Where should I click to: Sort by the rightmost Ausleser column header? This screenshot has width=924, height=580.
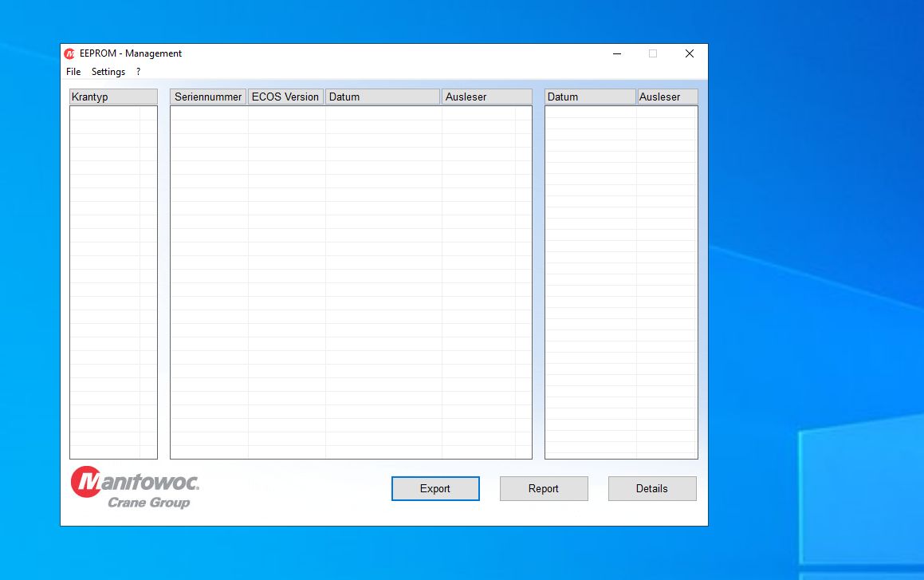pos(666,96)
